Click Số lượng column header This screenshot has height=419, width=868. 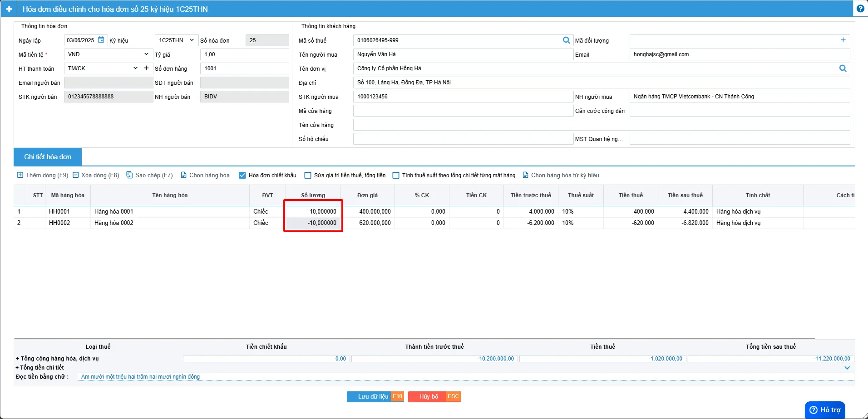[x=313, y=195]
